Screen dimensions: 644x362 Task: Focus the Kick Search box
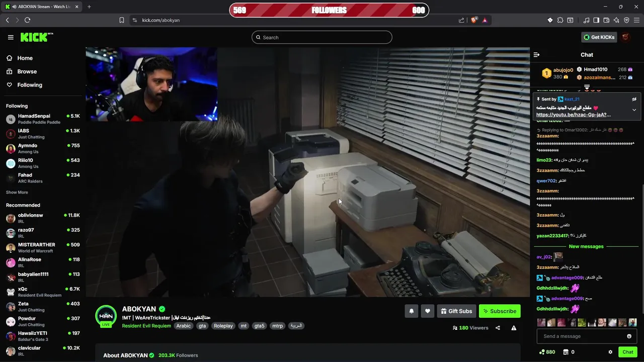click(322, 37)
